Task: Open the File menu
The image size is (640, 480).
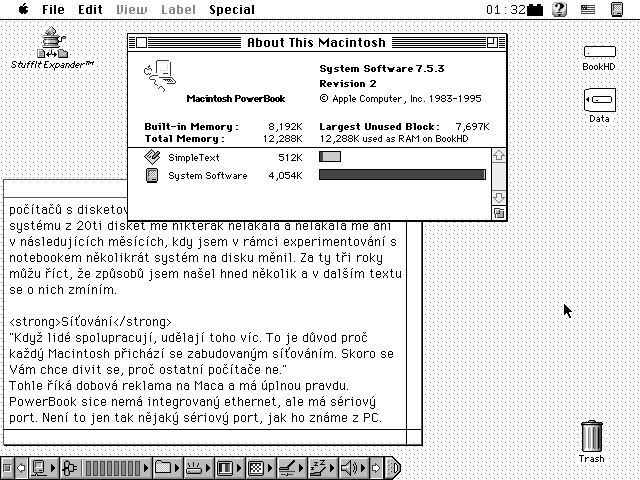Action: click(53, 10)
